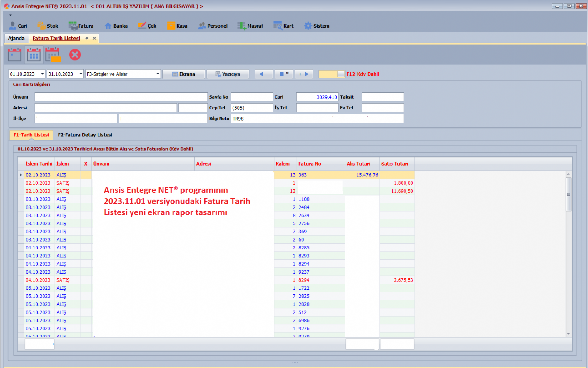Click the Cari balance field 3029,410
This screenshot has width=588, height=368.
(317, 97)
